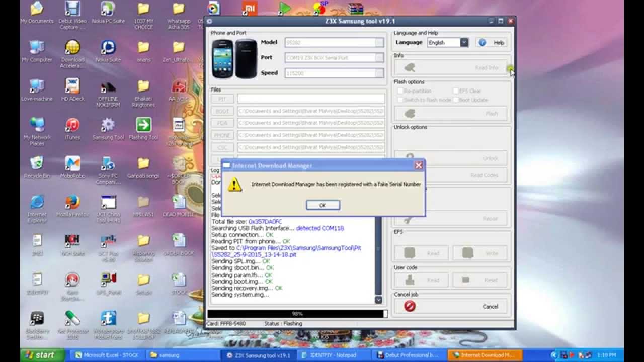The height and width of the screenshot is (362, 644).
Task: Open Samsung Tool gear desktop icon
Action: point(108,129)
